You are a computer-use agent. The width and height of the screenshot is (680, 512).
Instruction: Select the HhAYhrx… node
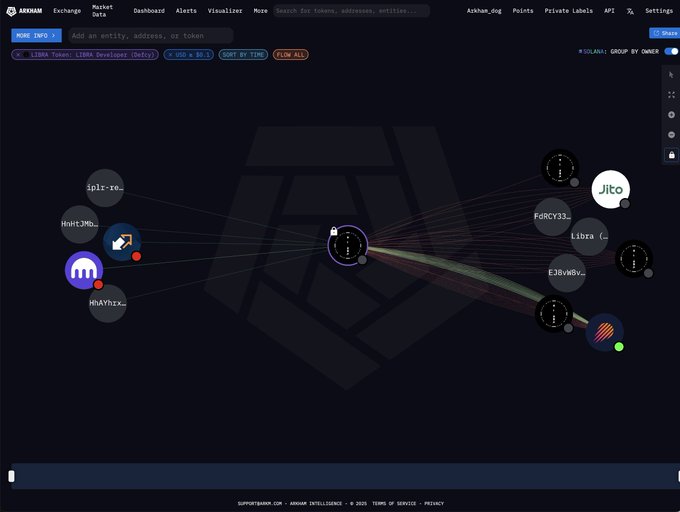click(x=108, y=303)
